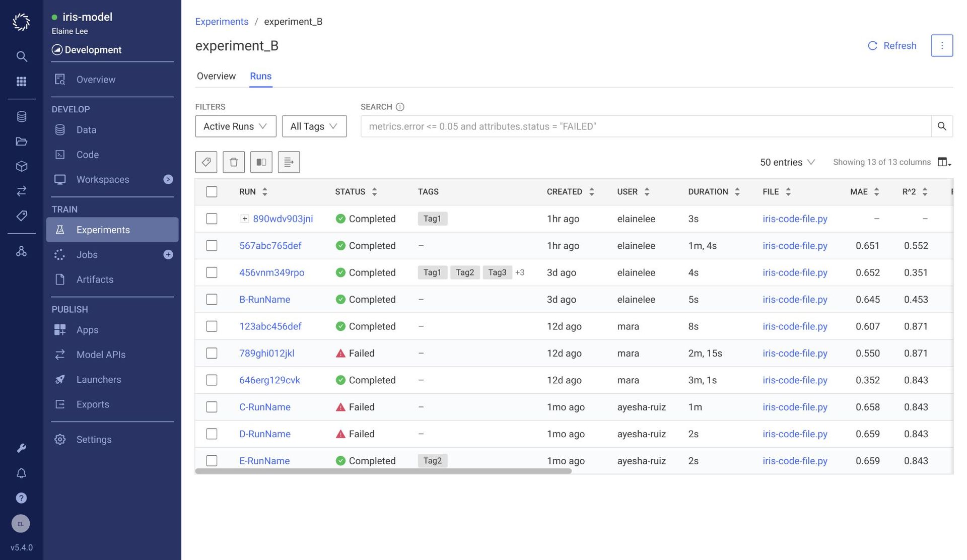967x560 pixels.
Task: Click the compare runs icon in the toolbar
Action: click(261, 162)
